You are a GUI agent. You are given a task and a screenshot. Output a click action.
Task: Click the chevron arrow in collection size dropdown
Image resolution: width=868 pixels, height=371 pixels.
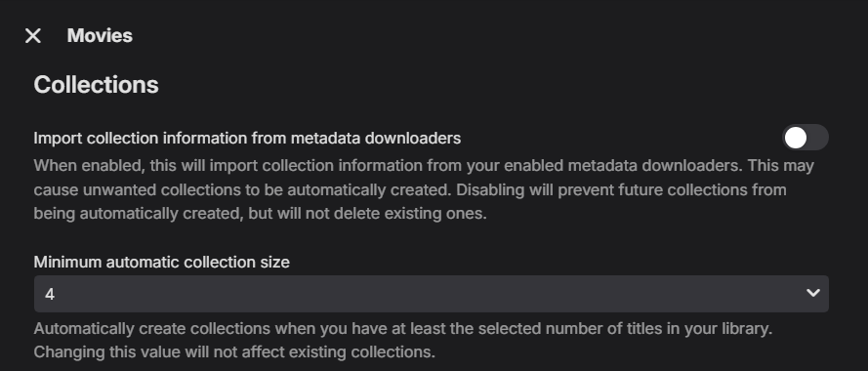tap(812, 293)
